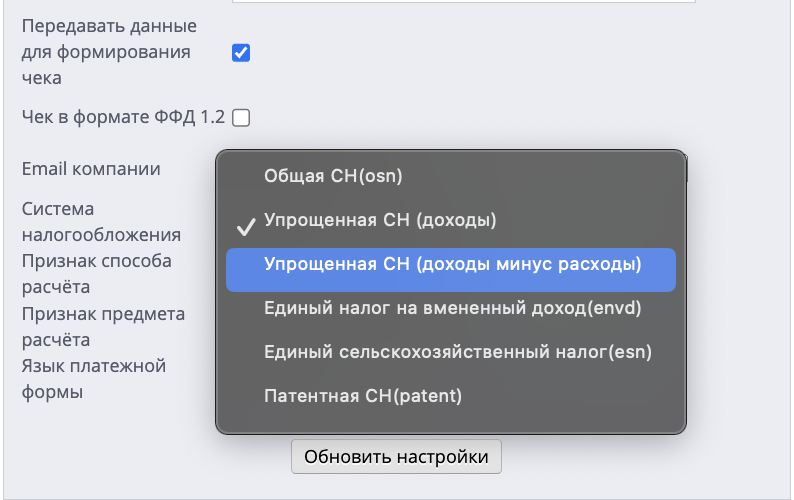Screen dimensions: 794x500
Task: Click the 'Язык платежной формы' label
Action: pos(94,378)
